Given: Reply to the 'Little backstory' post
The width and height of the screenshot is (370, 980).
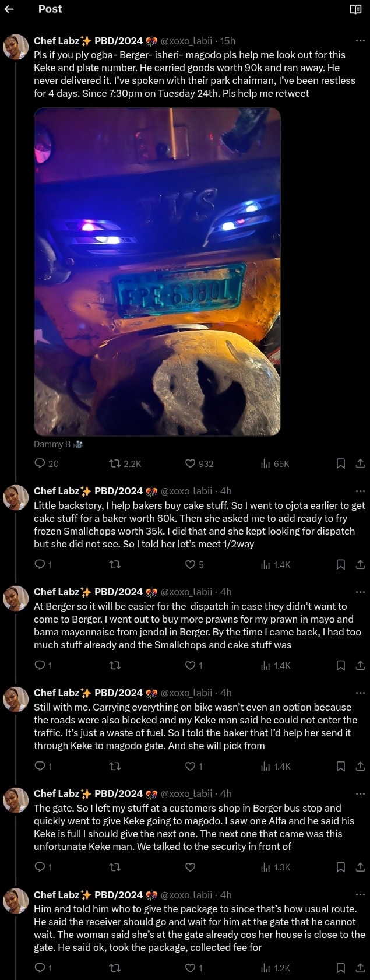Looking at the screenshot, I should (40, 564).
